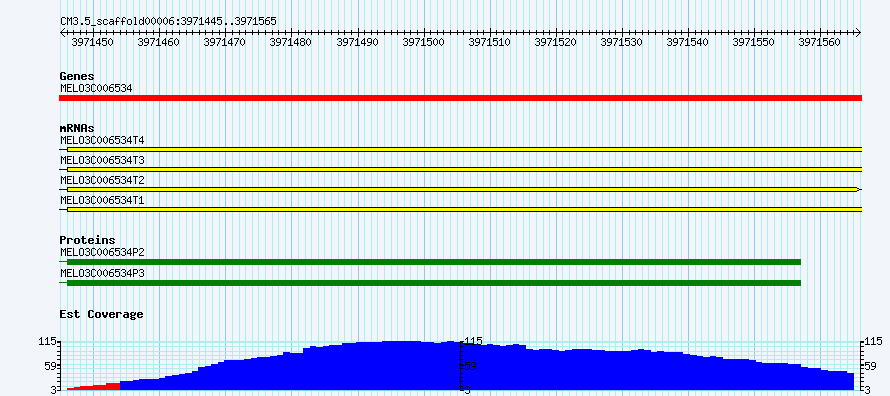
Task: Click the mRNAs track heading
Action: coord(77,128)
